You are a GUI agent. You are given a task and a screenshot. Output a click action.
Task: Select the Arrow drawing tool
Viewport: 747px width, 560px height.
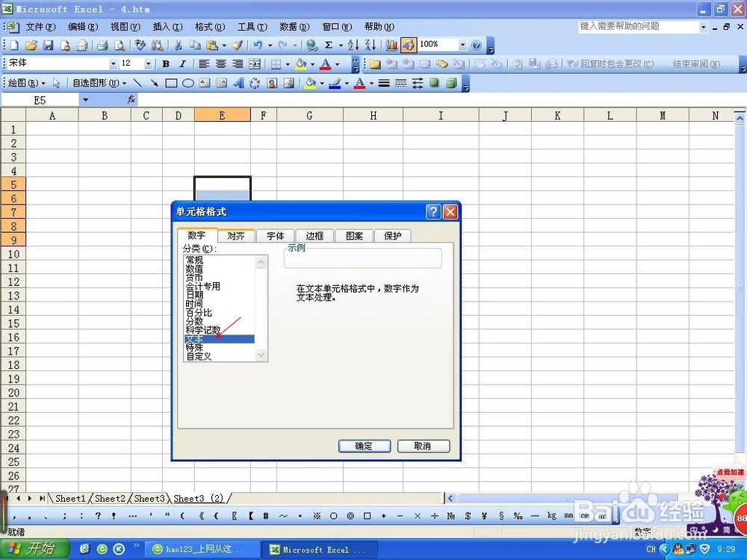pyautogui.click(x=155, y=84)
